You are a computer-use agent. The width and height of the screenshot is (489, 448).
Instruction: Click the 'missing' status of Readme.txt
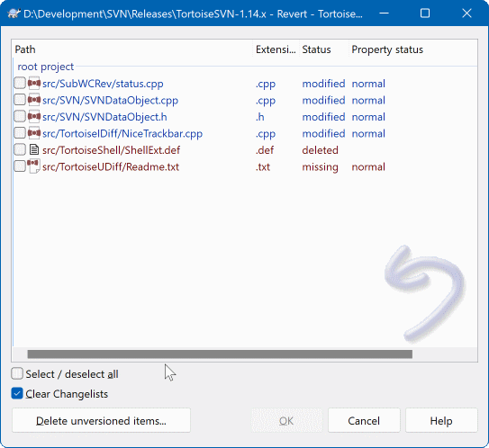(x=320, y=166)
